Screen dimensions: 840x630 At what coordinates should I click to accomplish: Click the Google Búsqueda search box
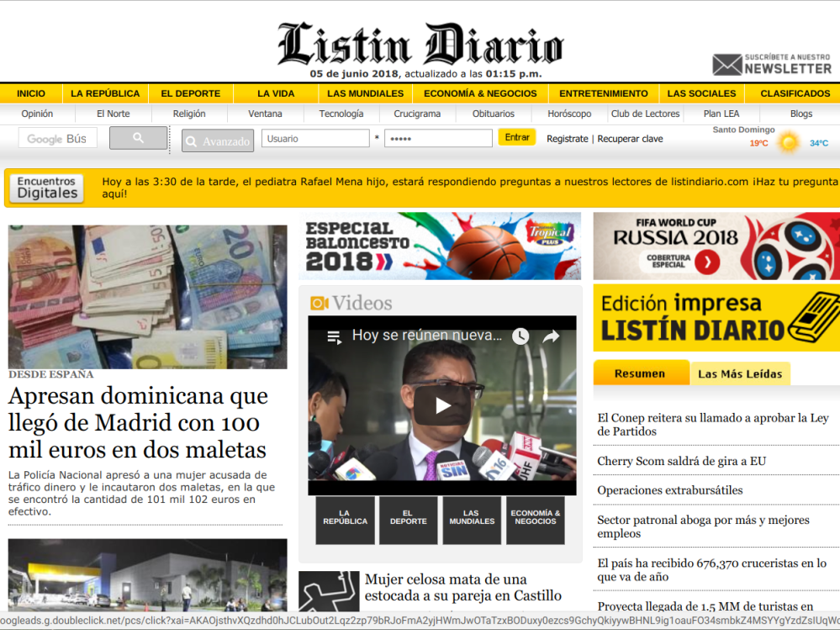click(58, 139)
